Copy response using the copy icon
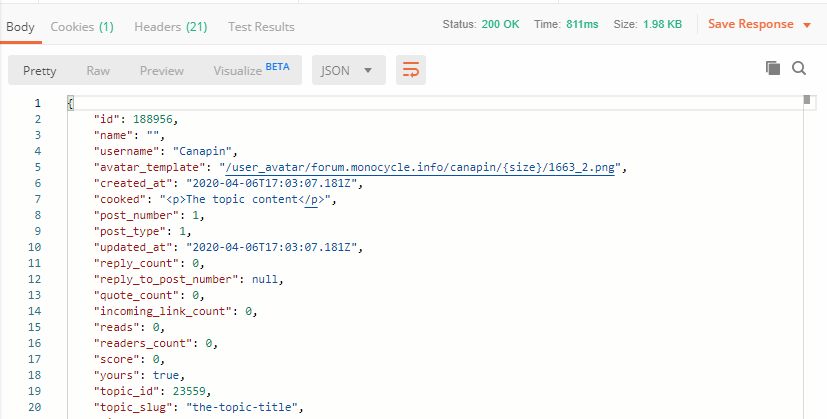827x419 pixels. 773,68
